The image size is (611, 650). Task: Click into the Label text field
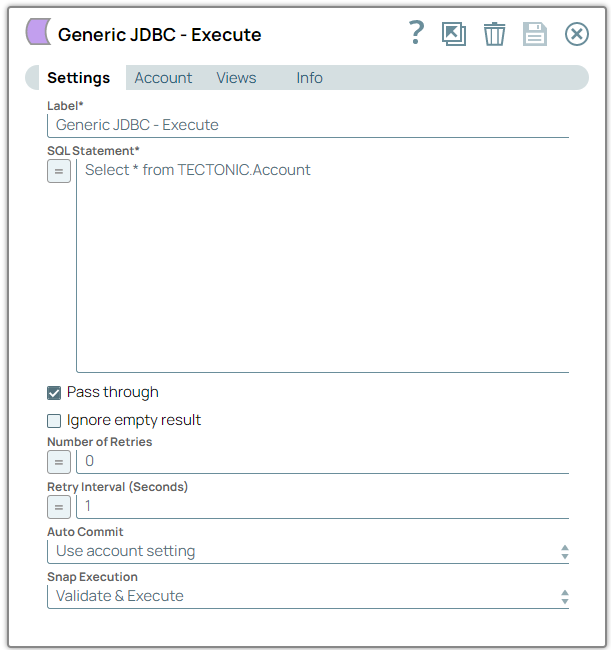308,125
